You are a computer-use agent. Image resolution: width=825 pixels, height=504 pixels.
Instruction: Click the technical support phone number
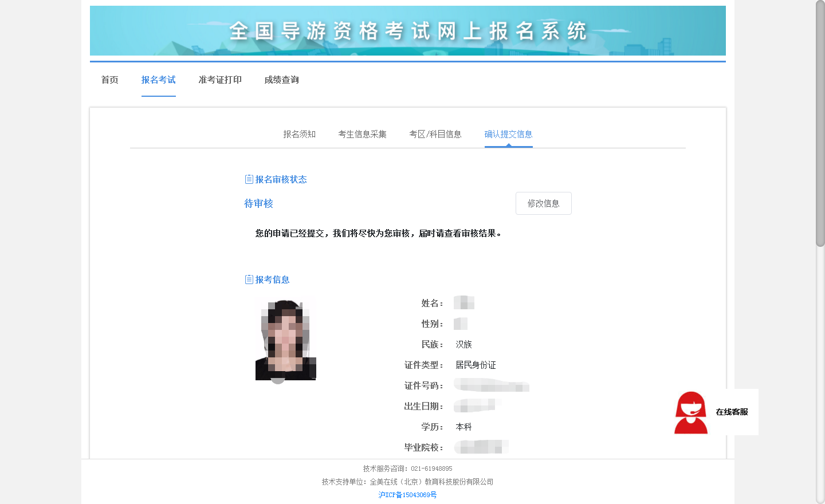pos(432,468)
